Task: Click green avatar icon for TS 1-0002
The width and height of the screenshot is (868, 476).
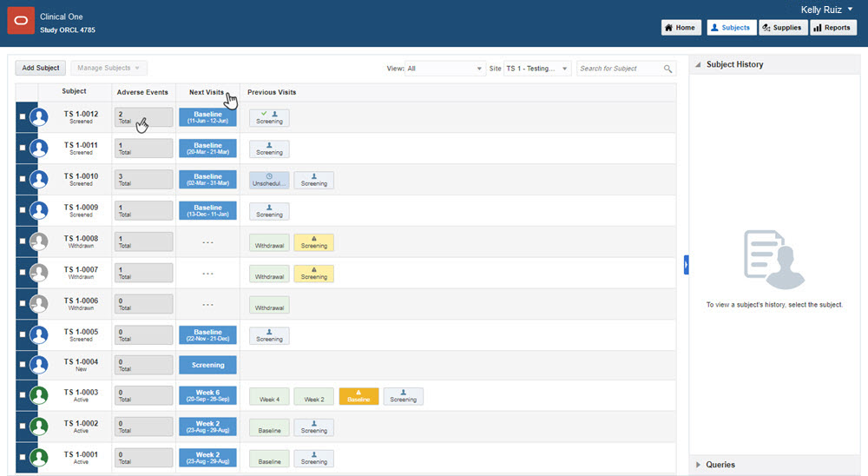Action: click(39, 426)
